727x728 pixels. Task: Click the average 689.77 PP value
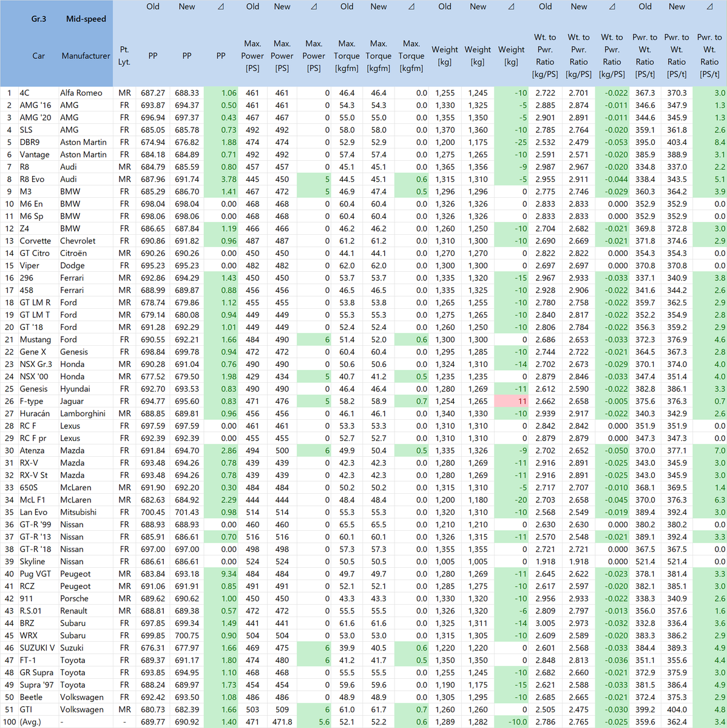[x=153, y=722]
